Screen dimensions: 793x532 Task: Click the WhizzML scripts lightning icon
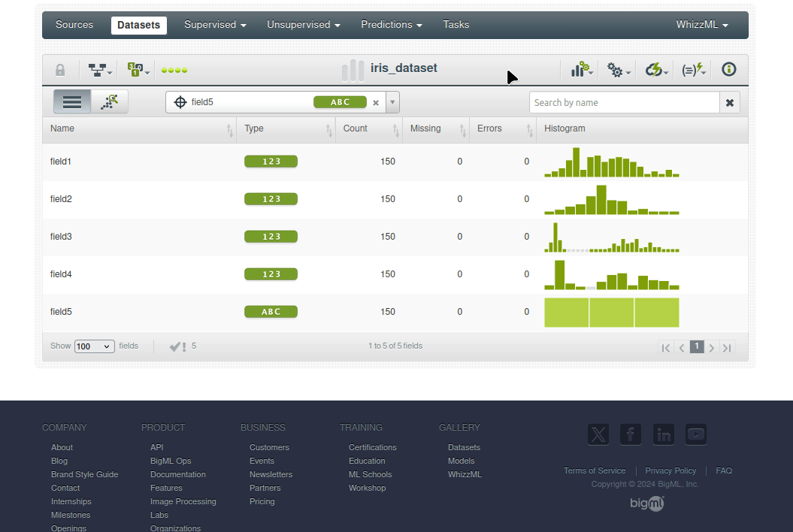coord(693,70)
